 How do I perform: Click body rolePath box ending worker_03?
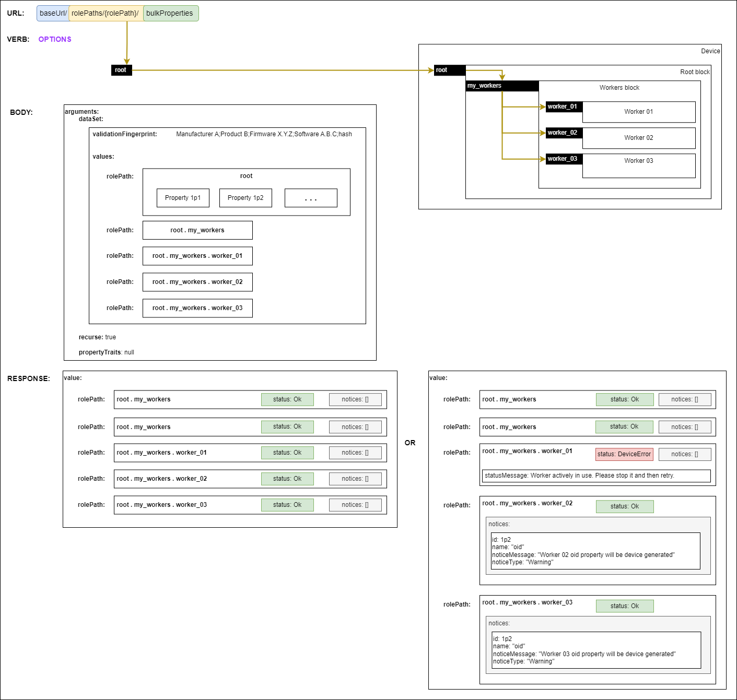[x=197, y=308]
